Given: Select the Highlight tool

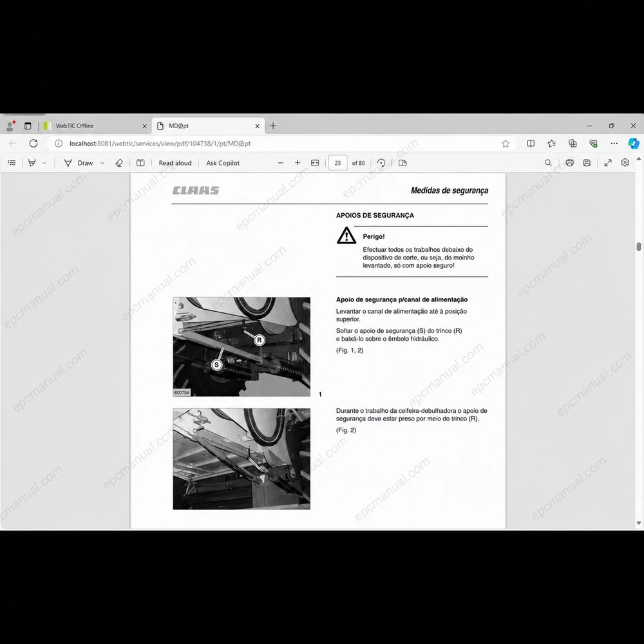Looking at the screenshot, I should point(32,163).
